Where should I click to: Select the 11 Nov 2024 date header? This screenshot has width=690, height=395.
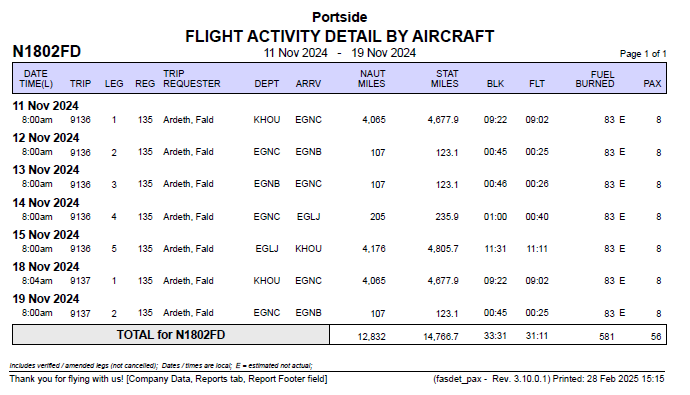45,106
